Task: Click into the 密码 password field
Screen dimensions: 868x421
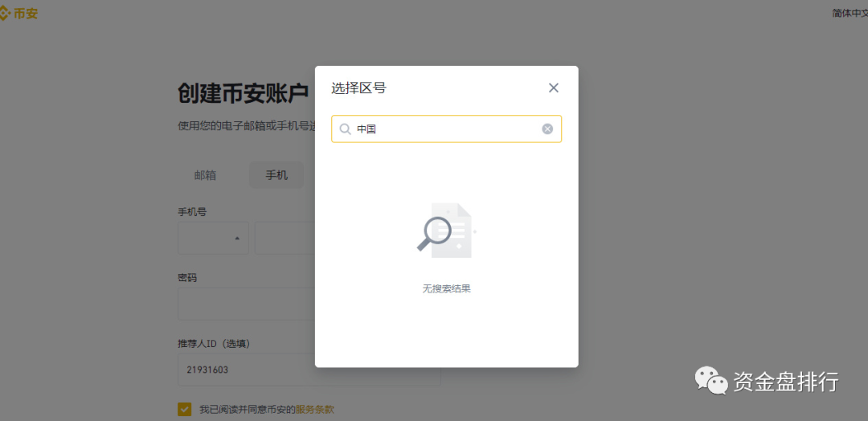Action: coord(247,303)
